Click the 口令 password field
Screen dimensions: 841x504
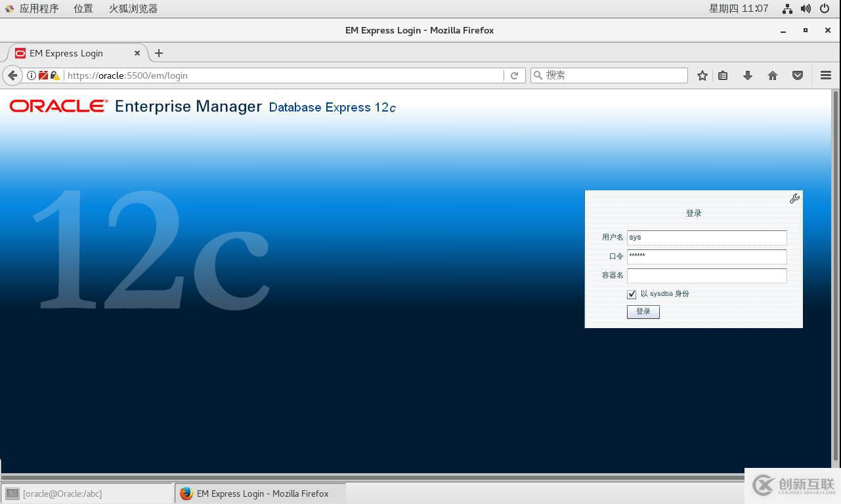tap(706, 257)
